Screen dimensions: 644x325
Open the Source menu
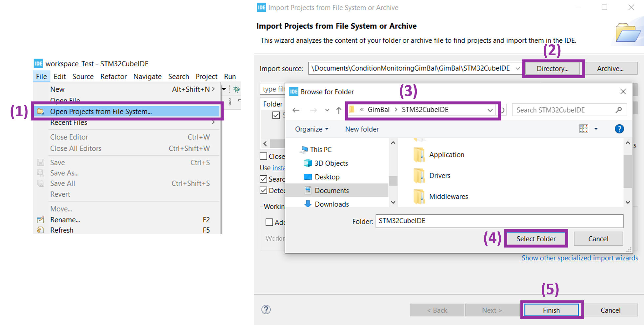pyautogui.click(x=83, y=76)
